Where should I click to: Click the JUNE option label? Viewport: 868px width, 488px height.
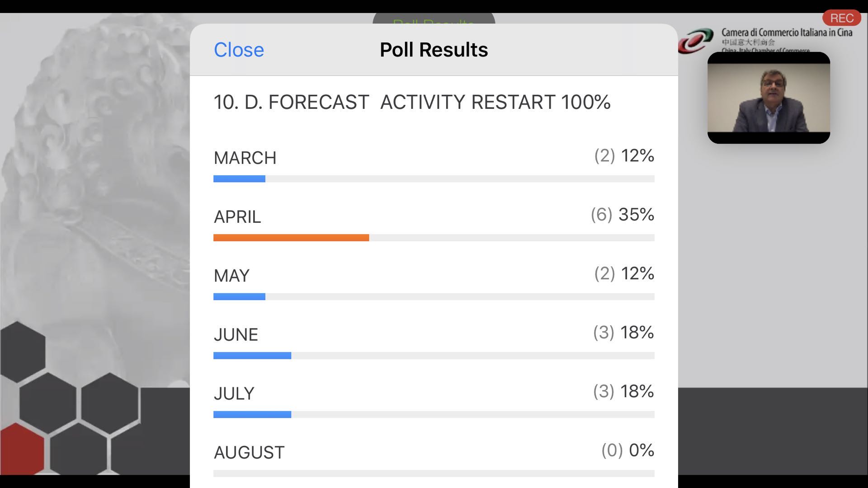[236, 335]
